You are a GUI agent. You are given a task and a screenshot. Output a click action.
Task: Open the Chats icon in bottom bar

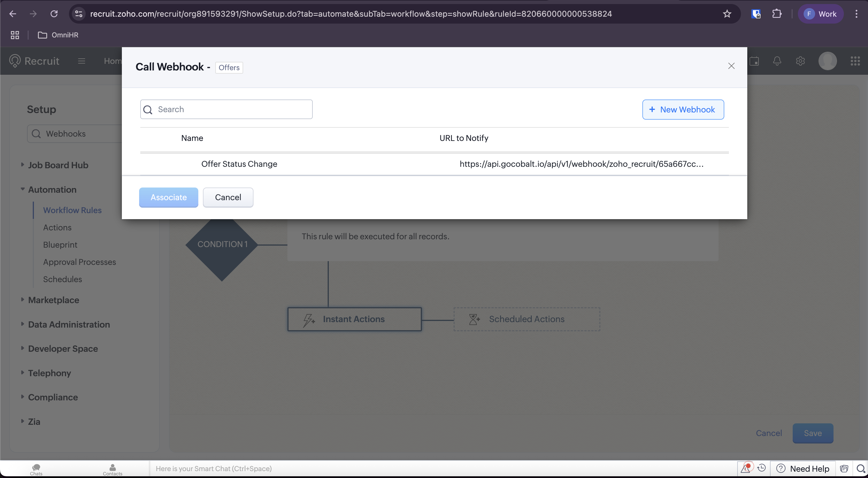pos(36,469)
